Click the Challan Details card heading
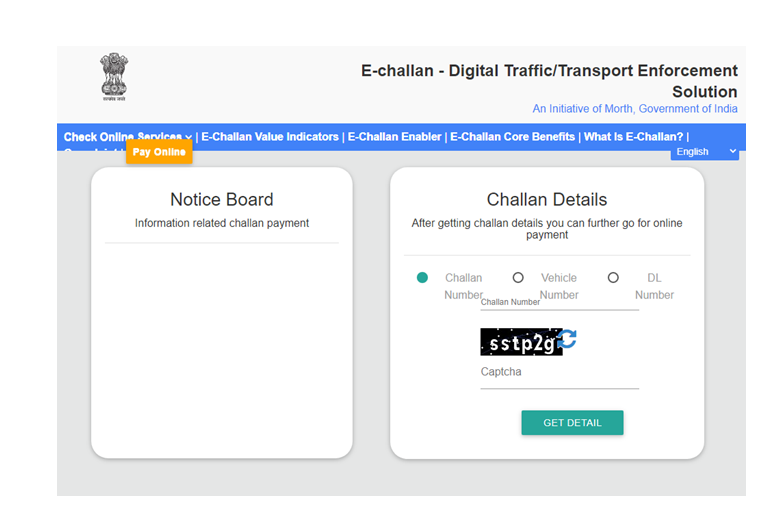This screenshot has height=527, width=782. pyautogui.click(x=546, y=200)
